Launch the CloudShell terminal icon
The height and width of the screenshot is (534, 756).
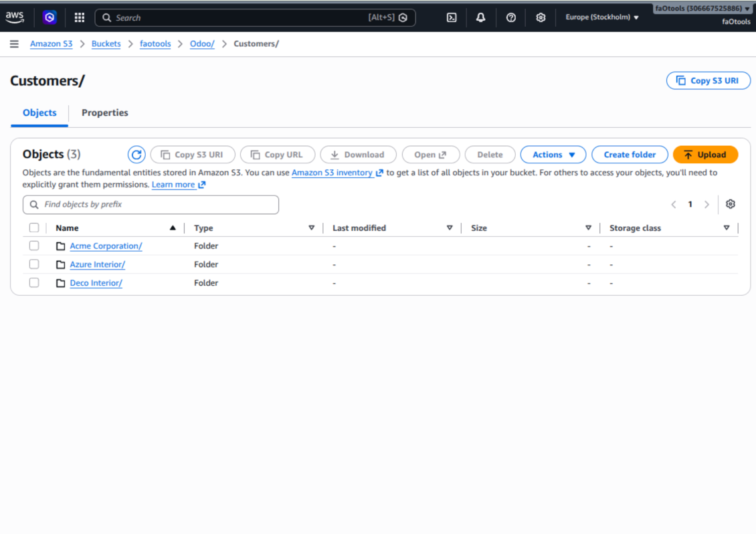pos(452,17)
